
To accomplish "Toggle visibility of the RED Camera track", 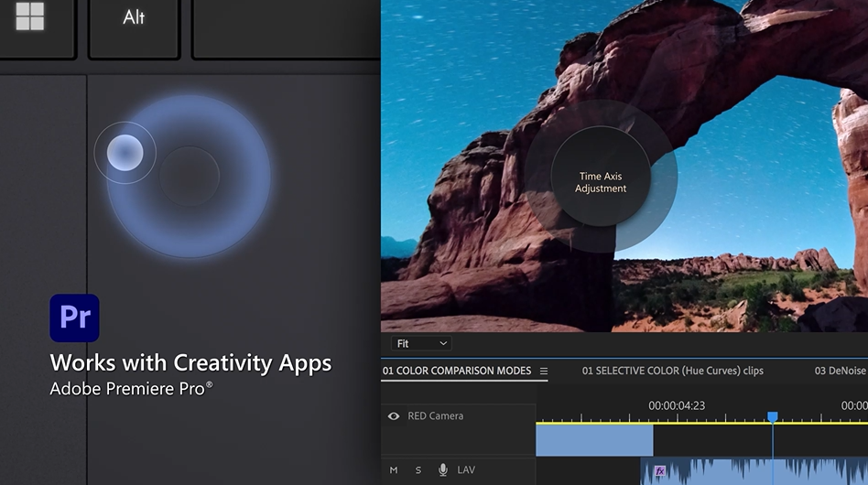I will [x=394, y=416].
